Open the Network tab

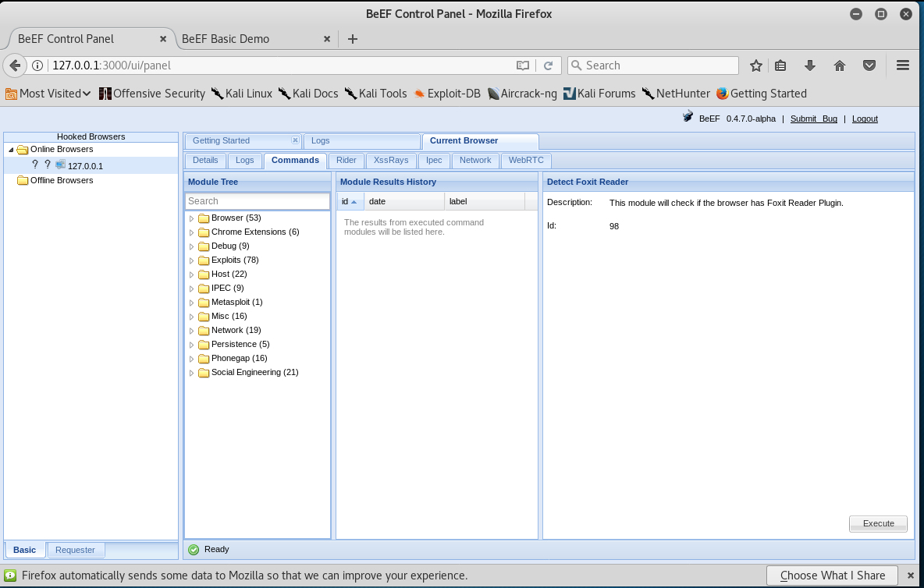(x=474, y=160)
